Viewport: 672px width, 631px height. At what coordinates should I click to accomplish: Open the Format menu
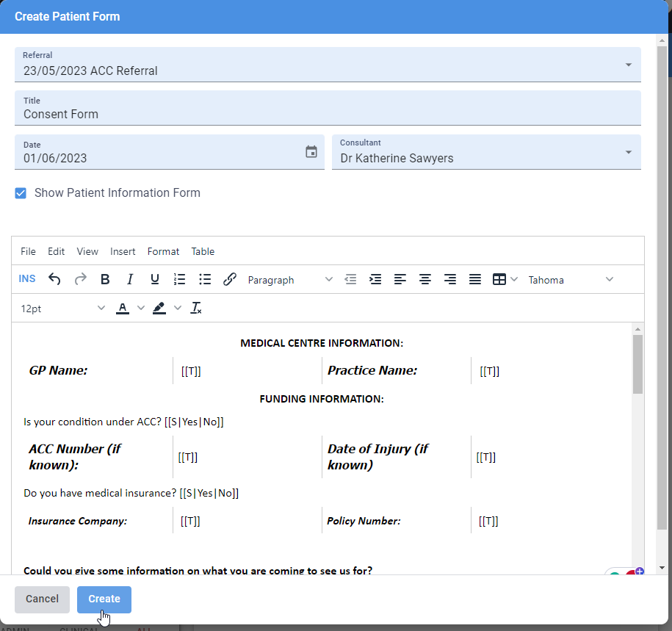click(x=163, y=251)
